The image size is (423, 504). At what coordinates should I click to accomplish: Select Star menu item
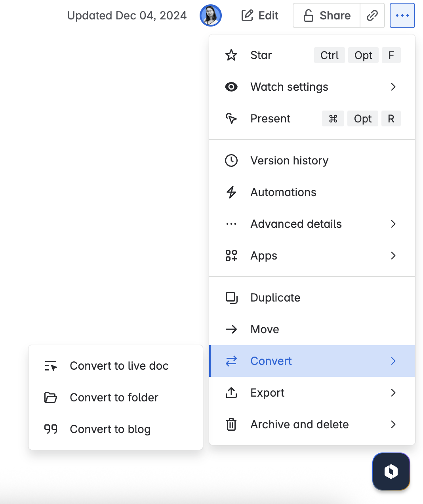point(312,55)
